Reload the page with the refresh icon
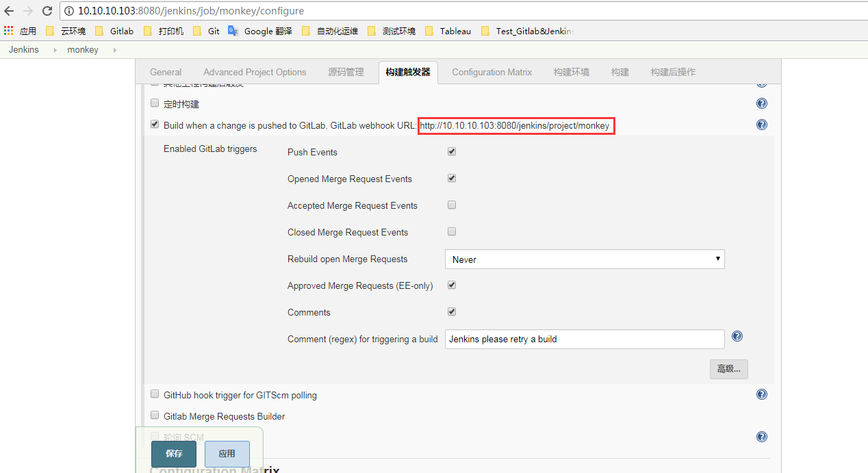 pos(47,11)
